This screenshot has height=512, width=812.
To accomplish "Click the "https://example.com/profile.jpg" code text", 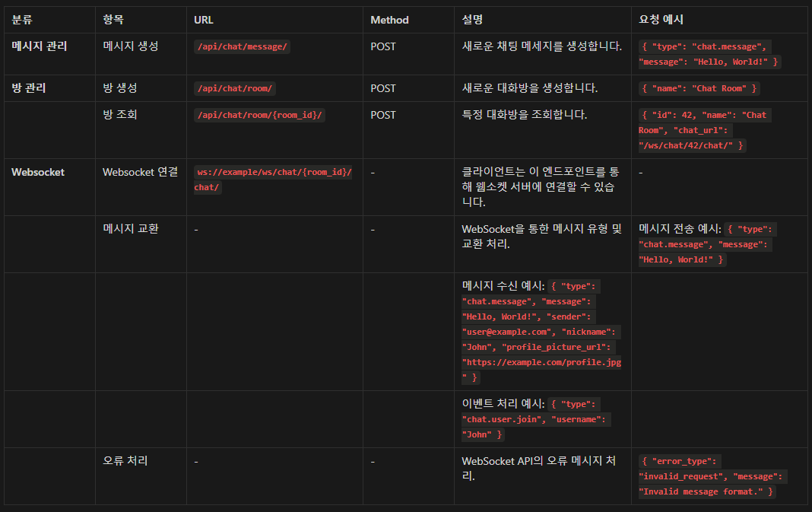I will pyautogui.click(x=541, y=370).
